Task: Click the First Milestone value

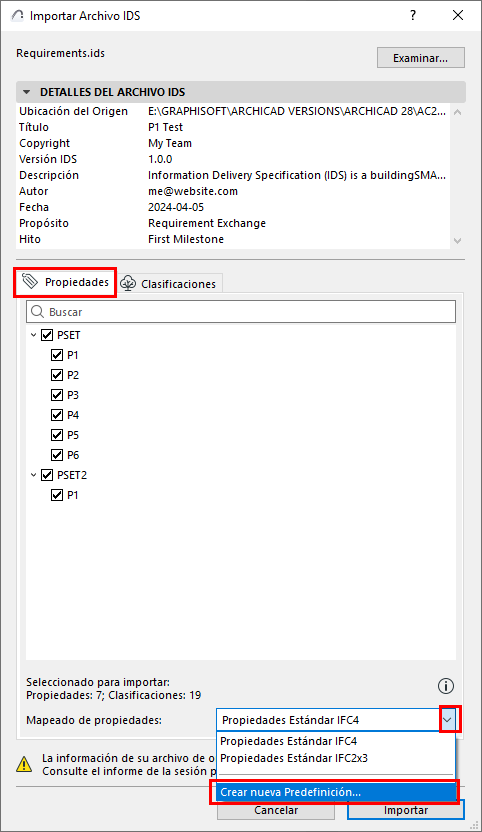Action: [186, 239]
